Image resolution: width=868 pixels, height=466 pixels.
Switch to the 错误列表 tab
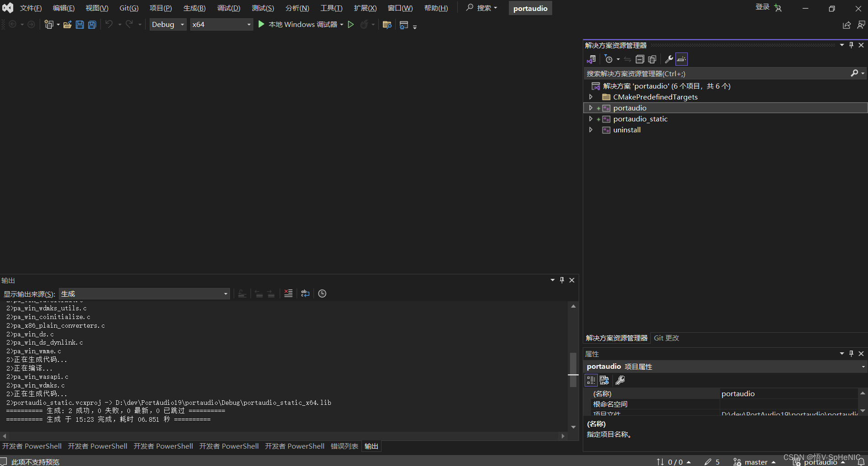[345, 446]
